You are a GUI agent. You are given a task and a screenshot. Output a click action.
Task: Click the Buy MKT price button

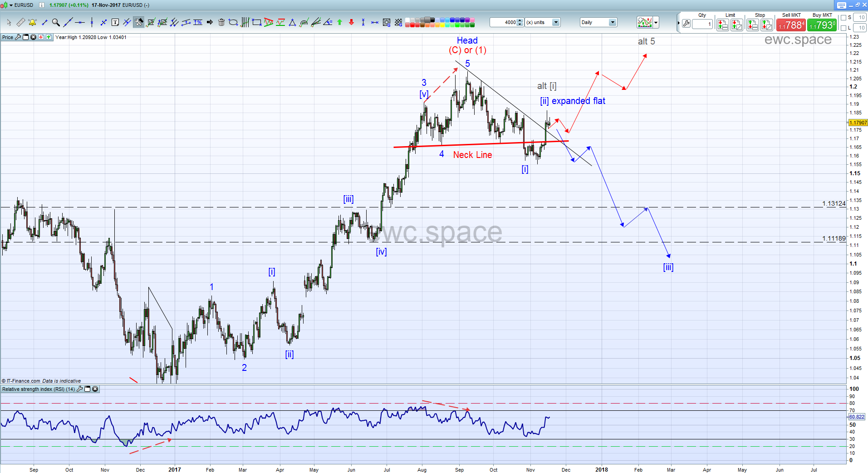click(822, 25)
